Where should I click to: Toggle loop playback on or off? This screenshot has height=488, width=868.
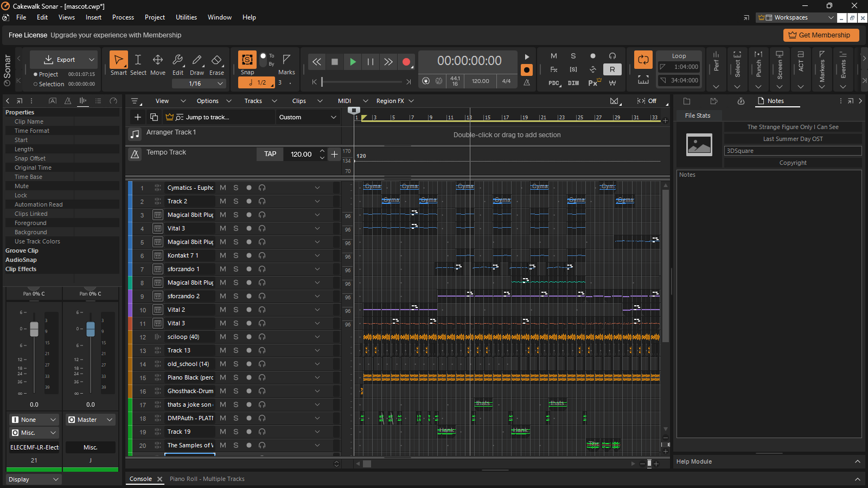click(x=643, y=59)
